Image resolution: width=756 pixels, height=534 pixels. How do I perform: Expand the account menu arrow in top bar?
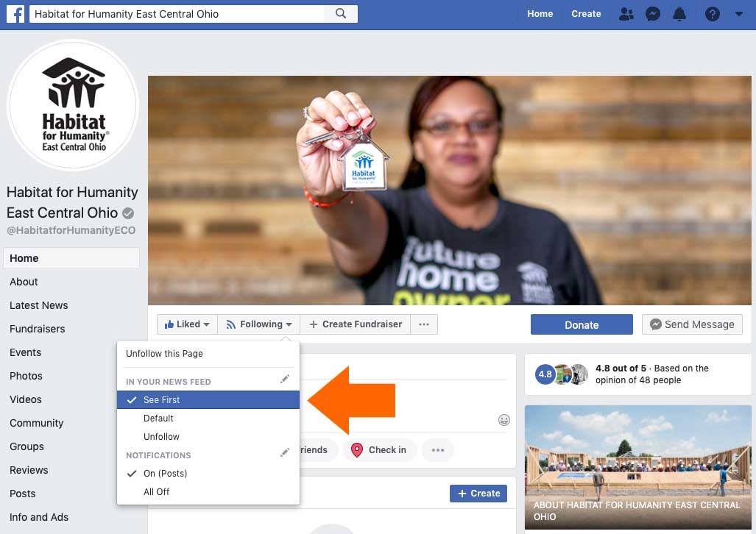(x=738, y=14)
